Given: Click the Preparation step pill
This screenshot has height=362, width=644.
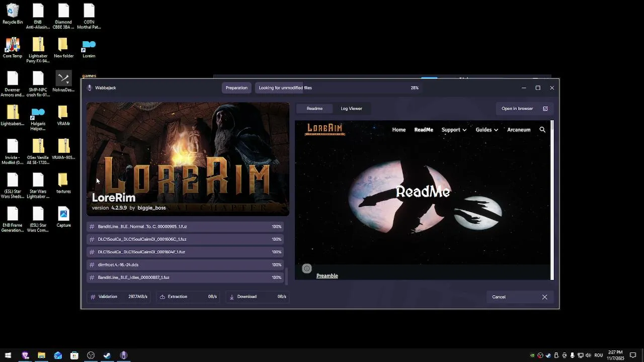Looking at the screenshot, I should tap(236, 87).
